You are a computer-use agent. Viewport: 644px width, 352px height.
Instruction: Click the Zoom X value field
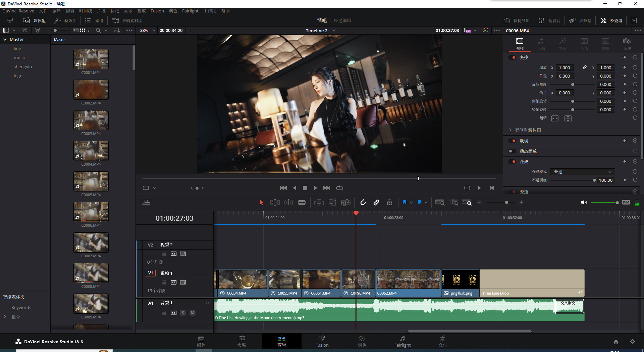pyautogui.click(x=565, y=68)
